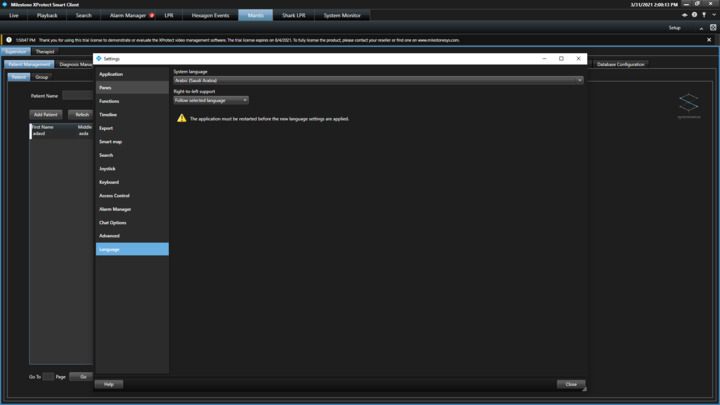Expand the Right-to-left support dropdown
The height and width of the screenshot is (405, 720).
click(x=211, y=100)
